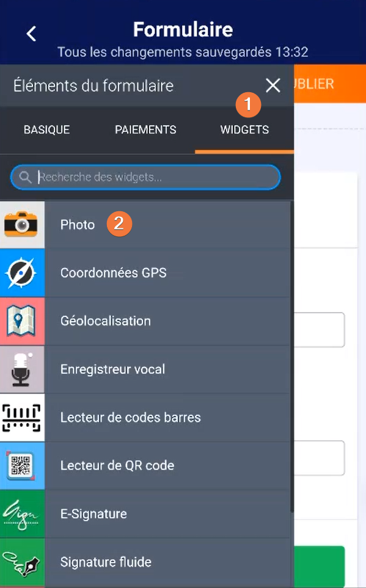Screen dimensions: 366x588
Task: Click the green button behind the panel
Action: click(x=319, y=565)
